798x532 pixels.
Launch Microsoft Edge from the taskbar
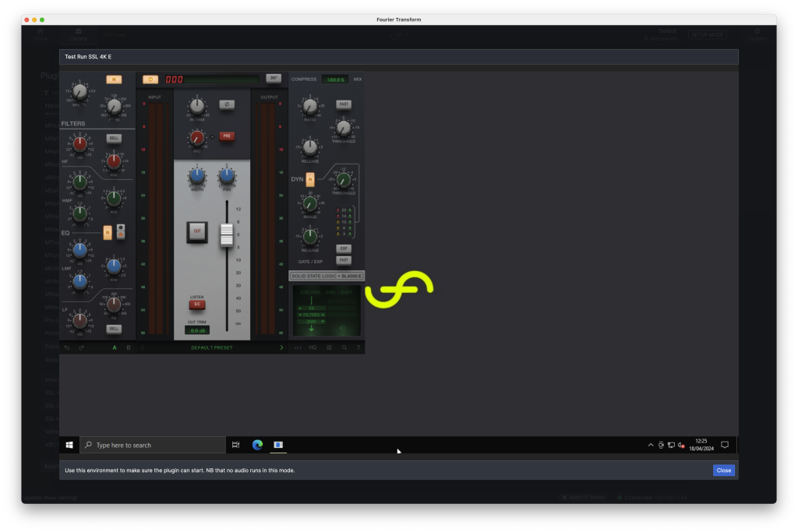click(x=257, y=445)
